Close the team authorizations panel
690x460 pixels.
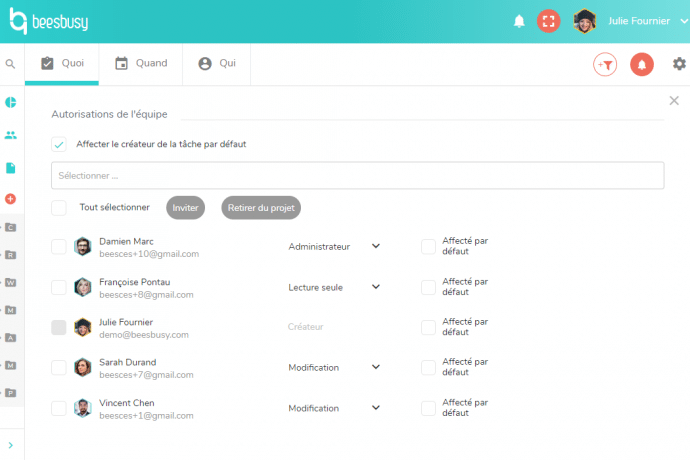tap(674, 101)
